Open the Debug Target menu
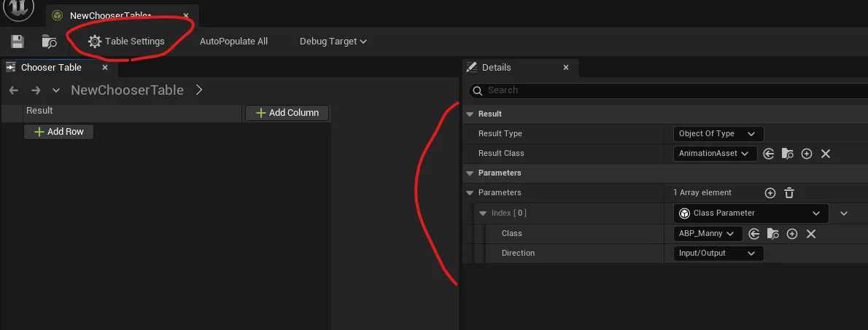The height and width of the screenshot is (330, 868). click(x=333, y=42)
